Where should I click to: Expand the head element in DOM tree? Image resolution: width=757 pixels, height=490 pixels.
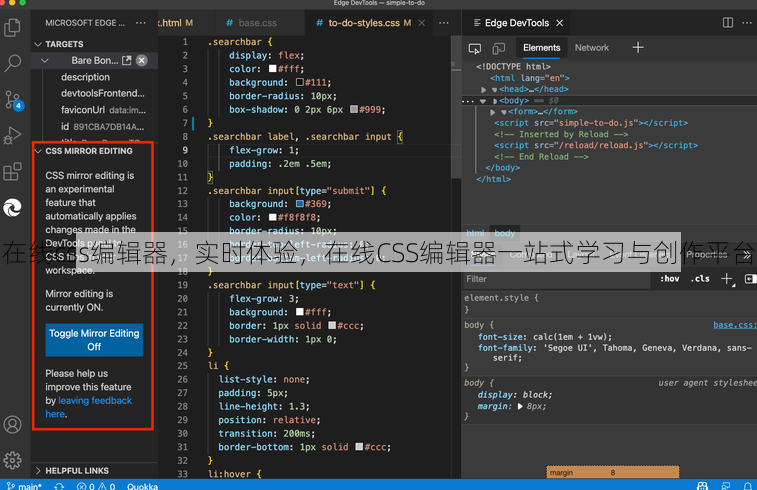484,89
